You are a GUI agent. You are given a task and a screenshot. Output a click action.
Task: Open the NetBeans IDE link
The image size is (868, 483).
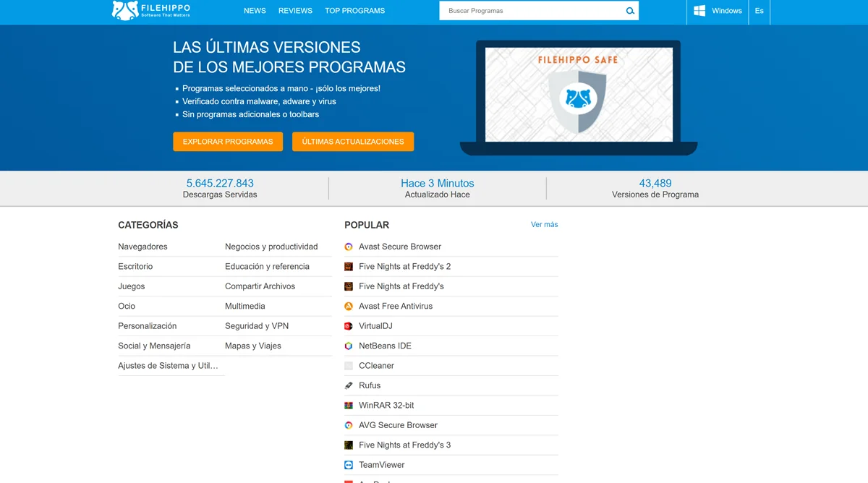385,346
